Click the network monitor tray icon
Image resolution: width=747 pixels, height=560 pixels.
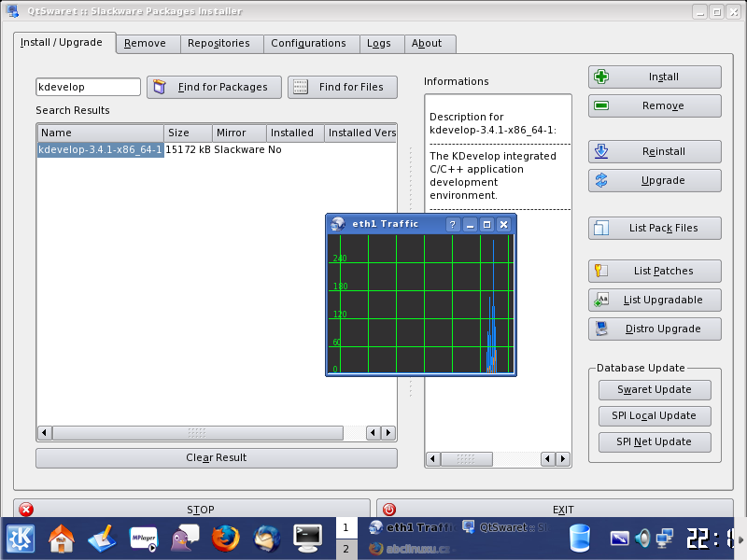(x=665, y=539)
